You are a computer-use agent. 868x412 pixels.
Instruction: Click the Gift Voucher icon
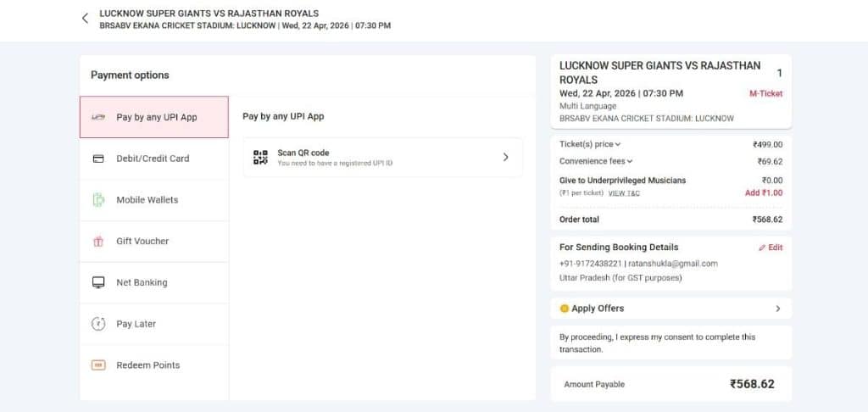pos(98,242)
